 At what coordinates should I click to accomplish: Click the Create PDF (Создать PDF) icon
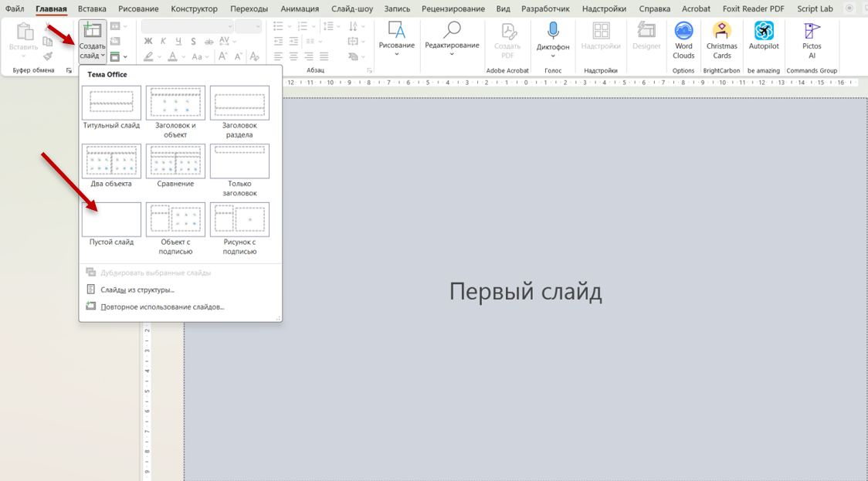[x=507, y=40]
